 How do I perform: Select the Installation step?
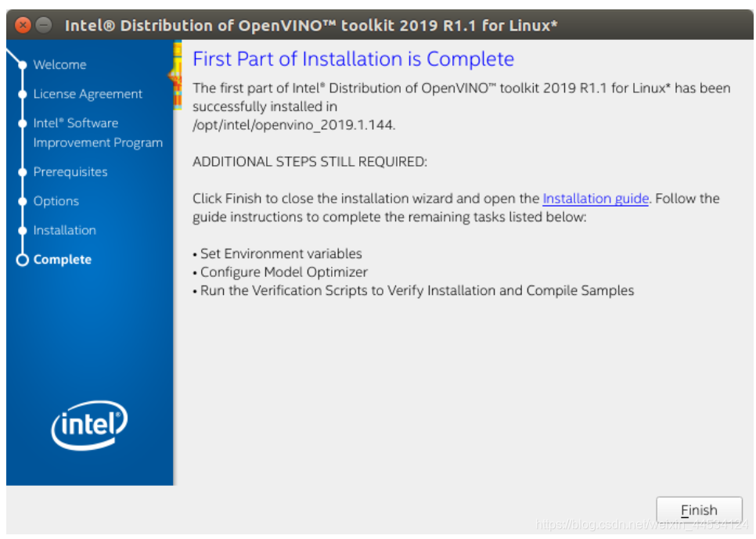(x=65, y=231)
